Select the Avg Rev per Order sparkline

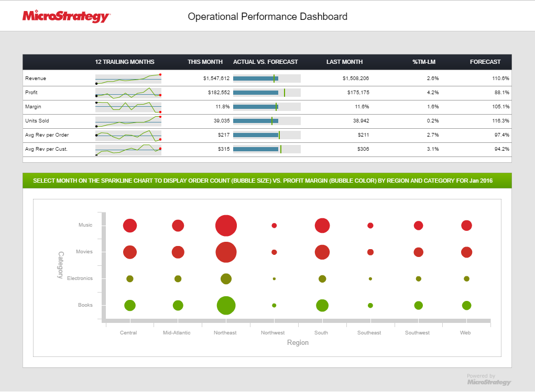tap(128, 136)
